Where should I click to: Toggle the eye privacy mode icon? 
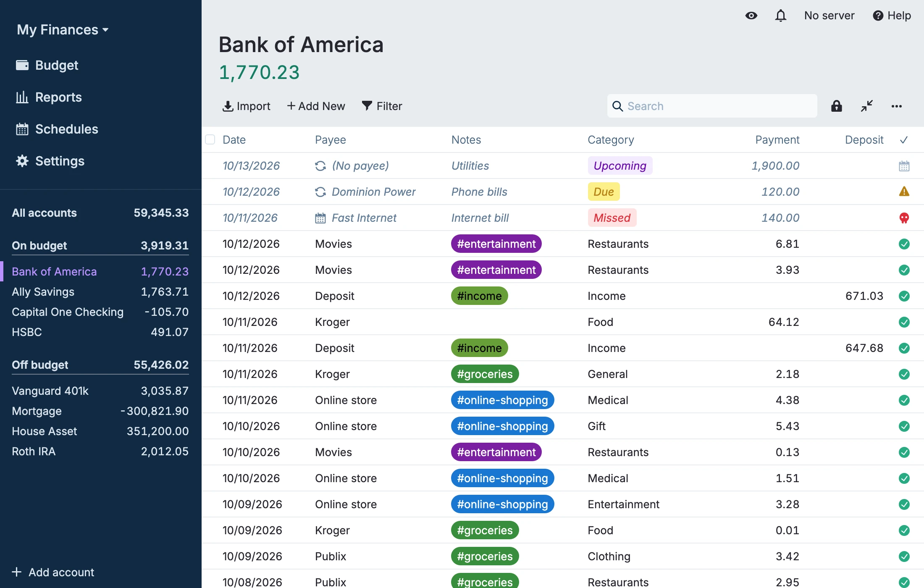(751, 16)
